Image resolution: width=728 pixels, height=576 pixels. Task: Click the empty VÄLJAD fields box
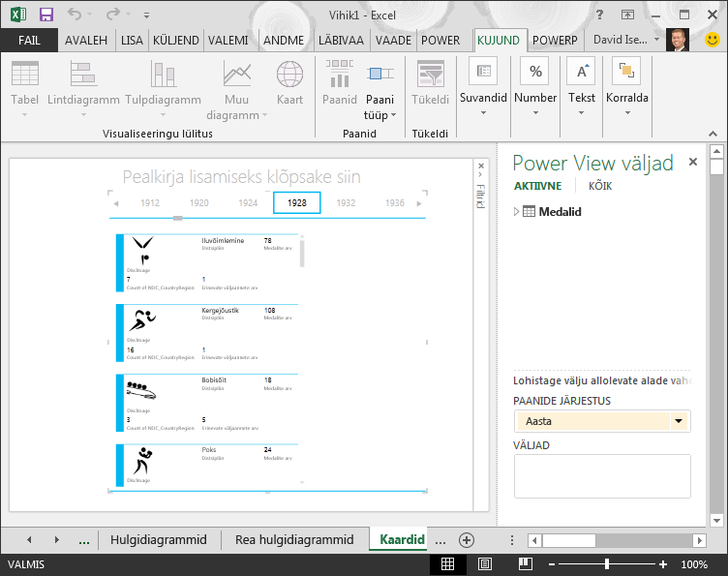click(x=602, y=476)
